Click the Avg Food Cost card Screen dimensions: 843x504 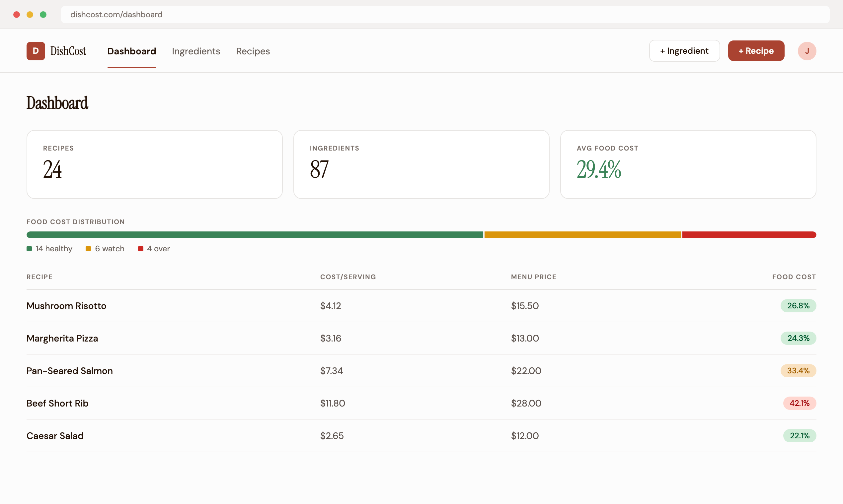coord(688,164)
